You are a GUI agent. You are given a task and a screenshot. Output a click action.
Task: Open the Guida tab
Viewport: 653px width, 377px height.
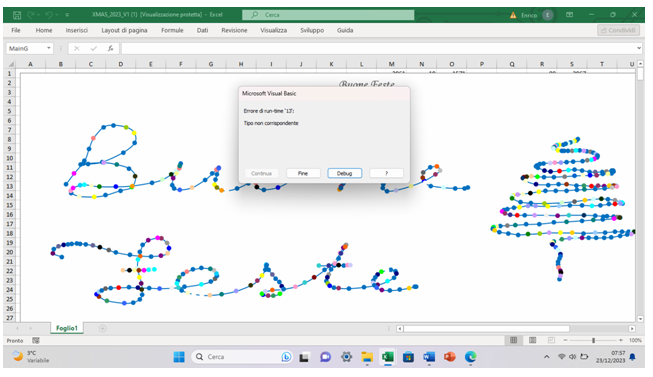point(345,30)
